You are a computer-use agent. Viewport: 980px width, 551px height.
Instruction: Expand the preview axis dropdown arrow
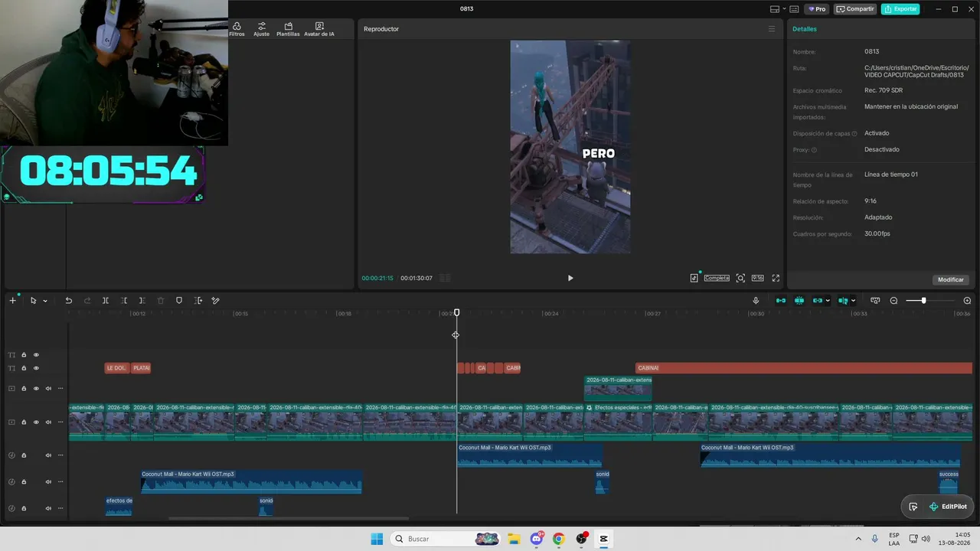click(853, 301)
